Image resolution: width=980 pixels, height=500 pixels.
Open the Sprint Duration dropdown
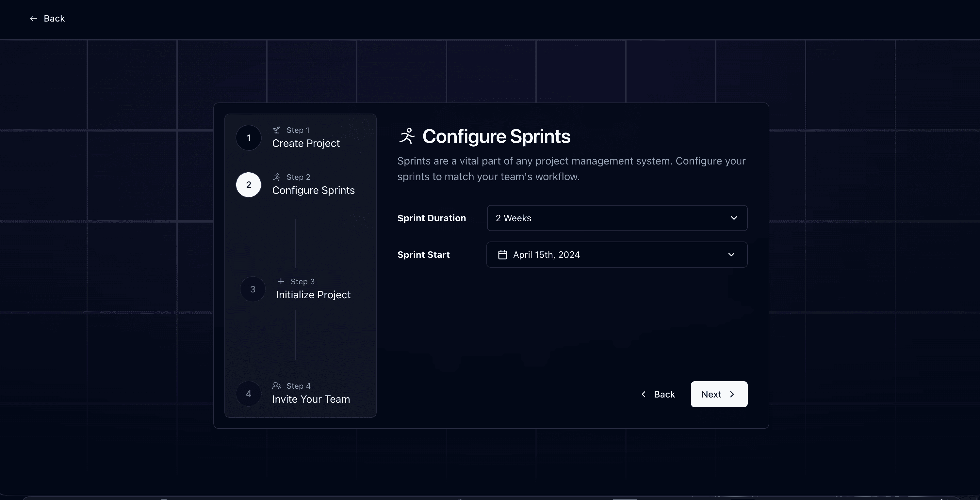[617, 218]
